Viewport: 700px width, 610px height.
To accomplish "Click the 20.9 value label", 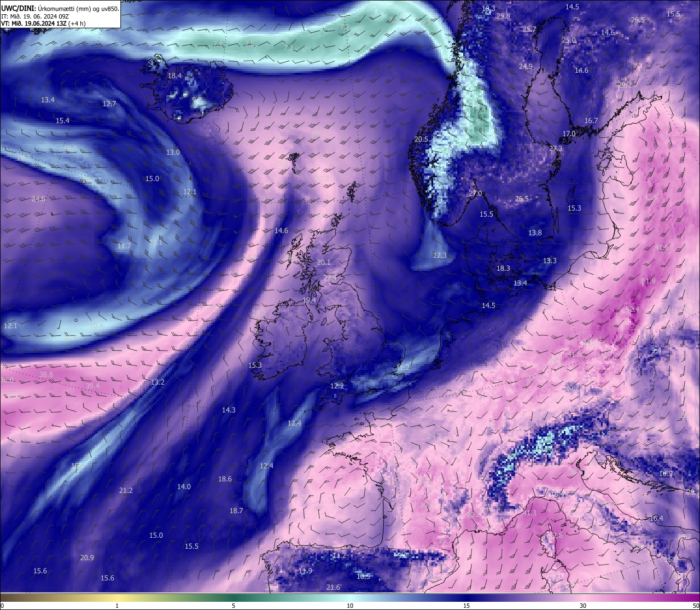I will click(87, 557).
